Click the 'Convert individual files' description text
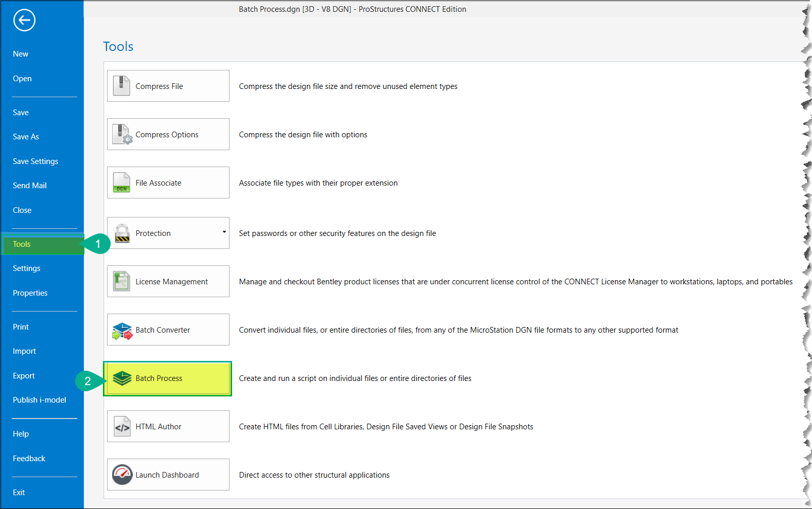Viewport: 812px width, 509px height. point(458,330)
